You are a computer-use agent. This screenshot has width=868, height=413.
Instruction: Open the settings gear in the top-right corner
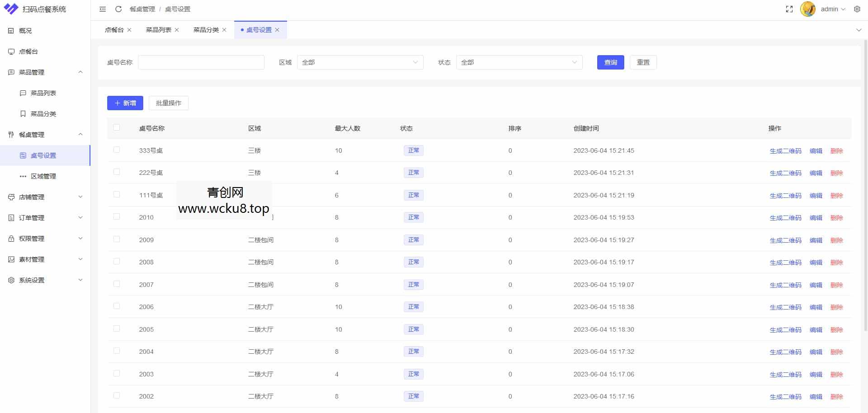tap(857, 9)
